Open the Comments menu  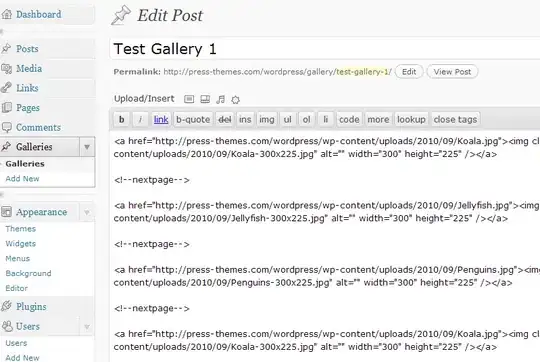click(38, 127)
